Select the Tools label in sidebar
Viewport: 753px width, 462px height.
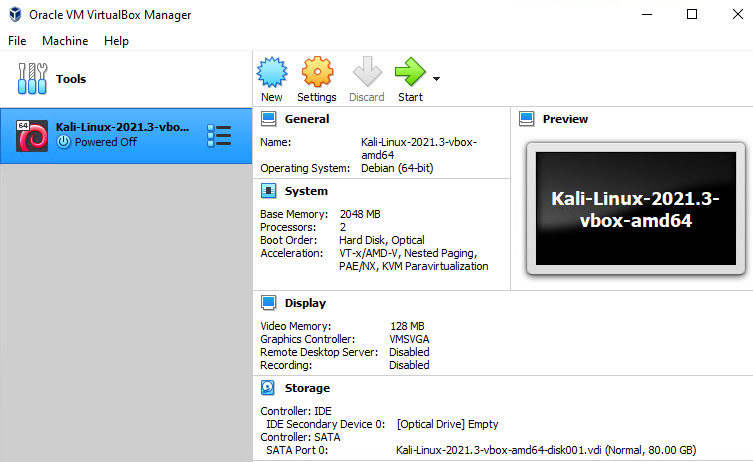coord(71,79)
